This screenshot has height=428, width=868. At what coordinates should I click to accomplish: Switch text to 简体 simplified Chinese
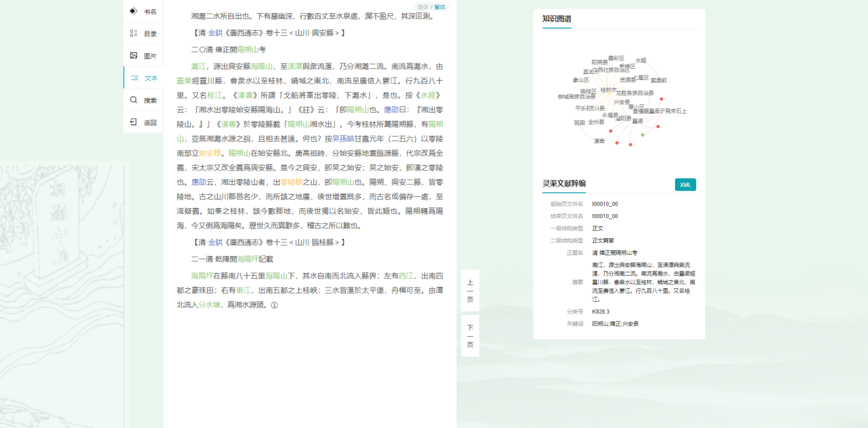click(423, 7)
